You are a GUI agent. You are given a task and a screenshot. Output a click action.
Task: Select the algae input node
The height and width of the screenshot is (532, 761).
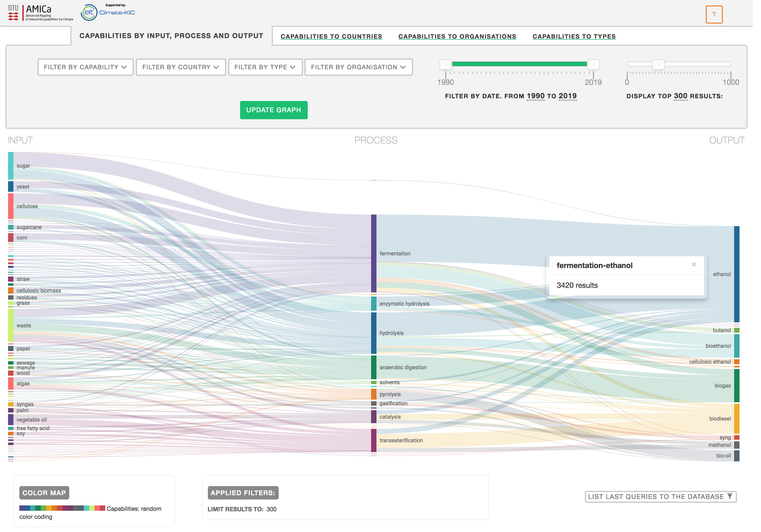[11, 387]
